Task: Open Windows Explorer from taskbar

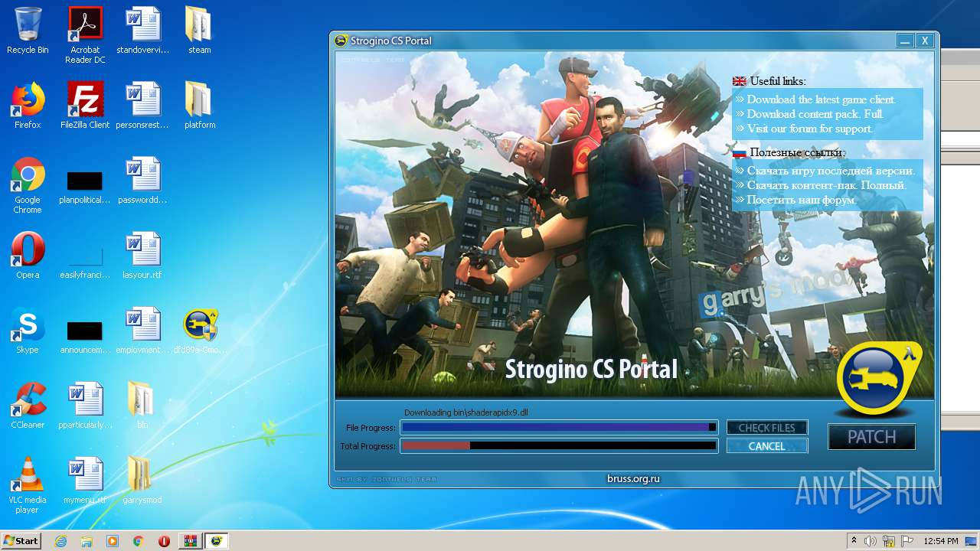Action: (x=87, y=541)
